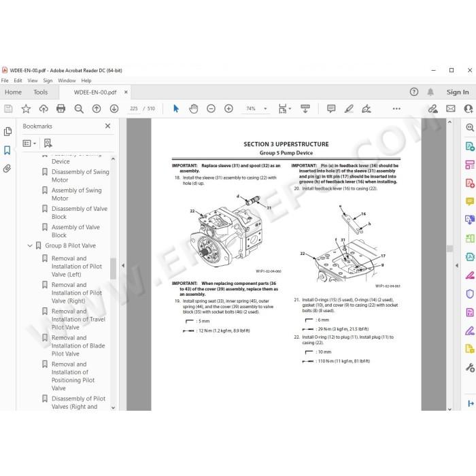Open the Protect shield tool
476x476 pixels.
point(470,294)
